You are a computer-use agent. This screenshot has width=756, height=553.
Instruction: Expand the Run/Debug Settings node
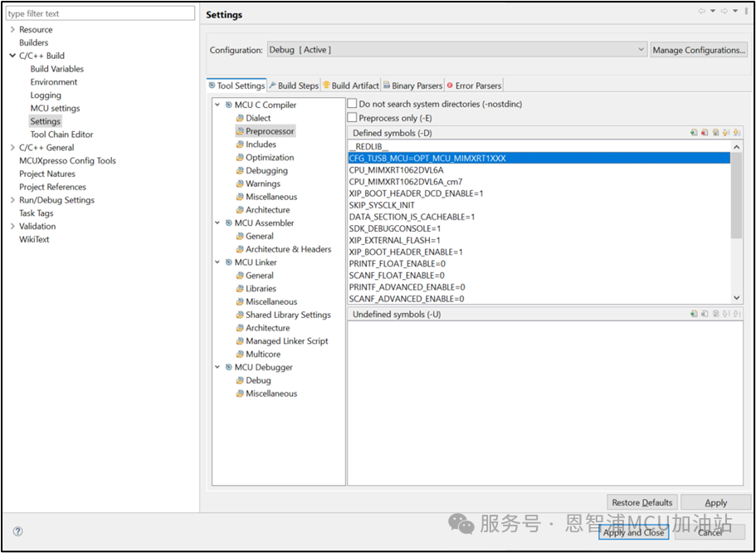click(x=12, y=200)
